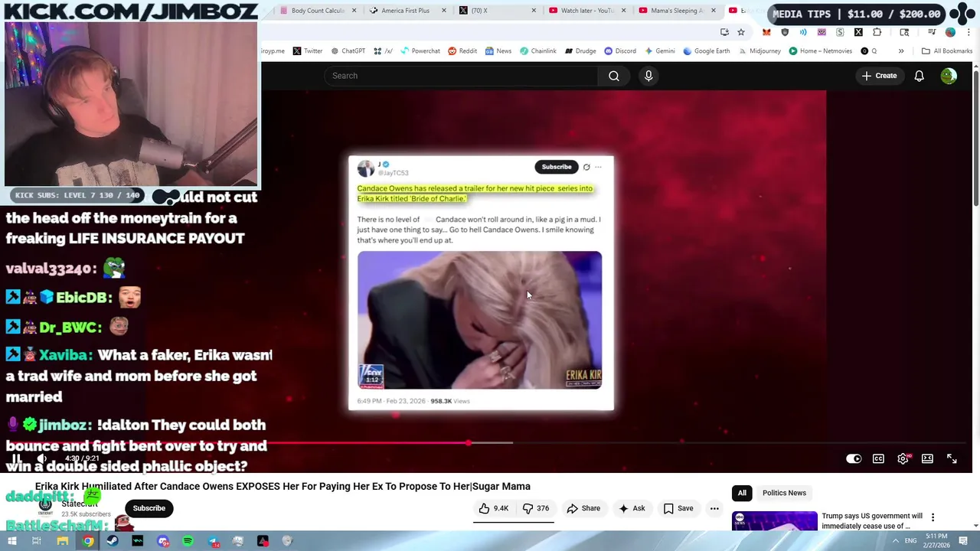Open Telegram from the taskbar
Image resolution: width=980 pixels, height=551 pixels.
tap(213, 541)
